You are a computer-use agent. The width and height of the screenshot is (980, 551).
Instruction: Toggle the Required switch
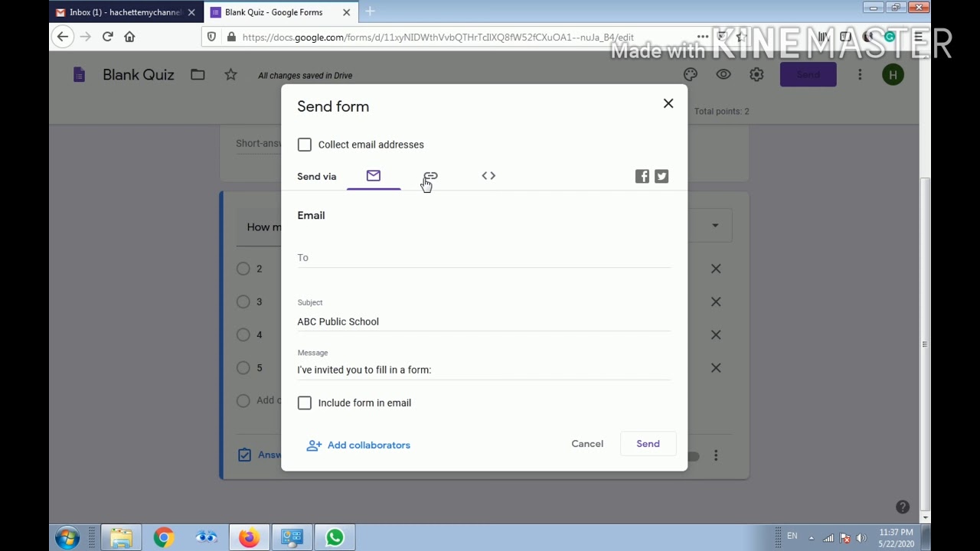[693, 456]
